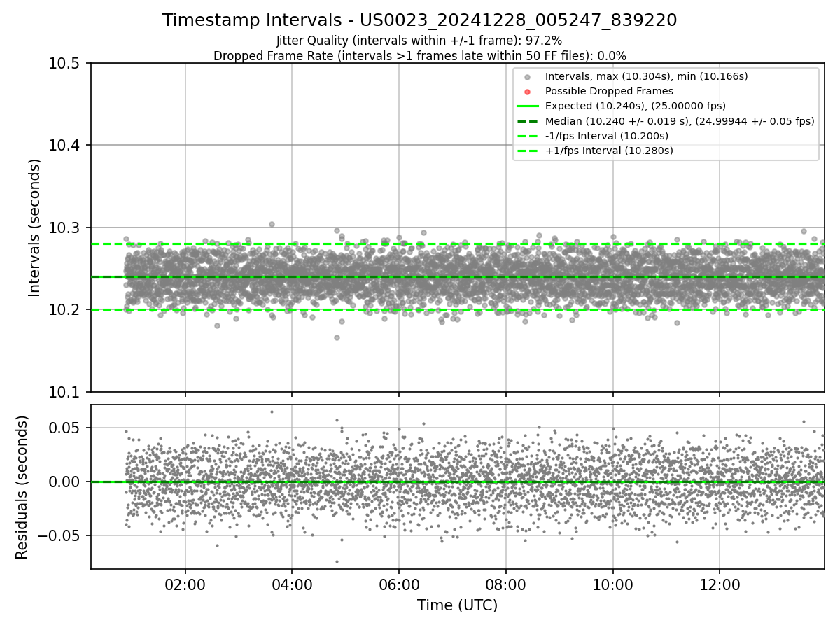
Task: Click the plot title 'Timestamp Intervals - US0023_20241228_005247_839220'
Action: [419, 20]
